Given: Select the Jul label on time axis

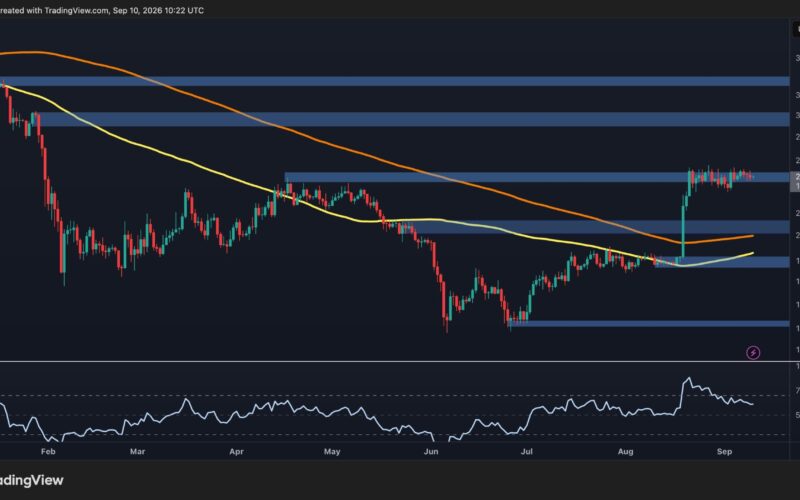Looking at the screenshot, I should pyautogui.click(x=527, y=452).
